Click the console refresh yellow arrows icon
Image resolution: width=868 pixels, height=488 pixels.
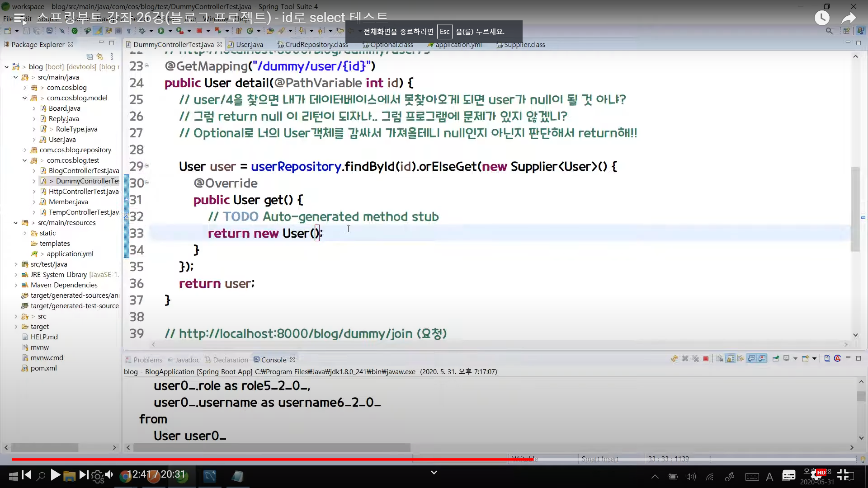675,358
